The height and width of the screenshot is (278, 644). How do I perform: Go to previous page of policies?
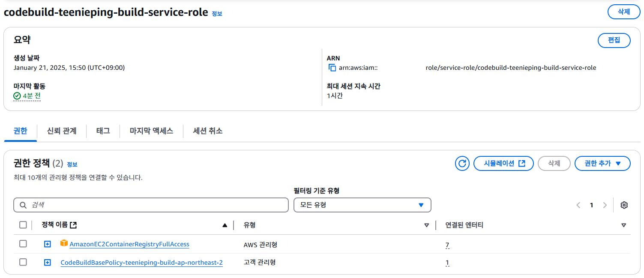click(x=578, y=205)
